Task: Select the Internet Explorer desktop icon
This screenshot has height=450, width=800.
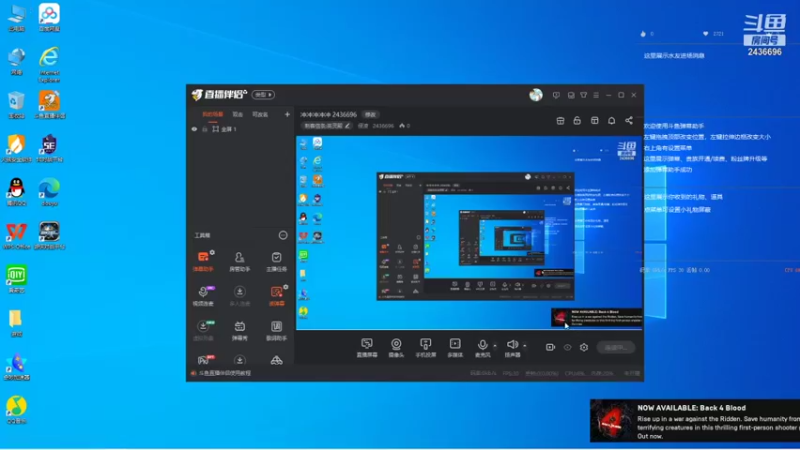Action: tap(49, 65)
